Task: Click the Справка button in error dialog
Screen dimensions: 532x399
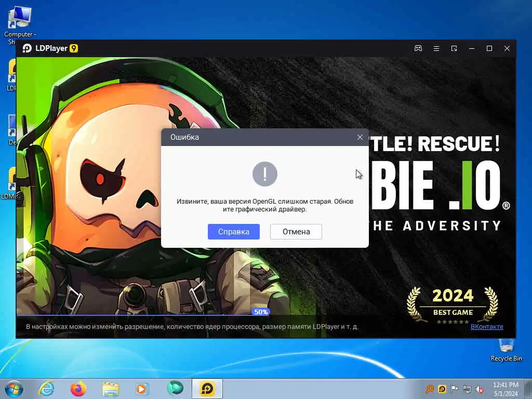Action: tap(233, 231)
